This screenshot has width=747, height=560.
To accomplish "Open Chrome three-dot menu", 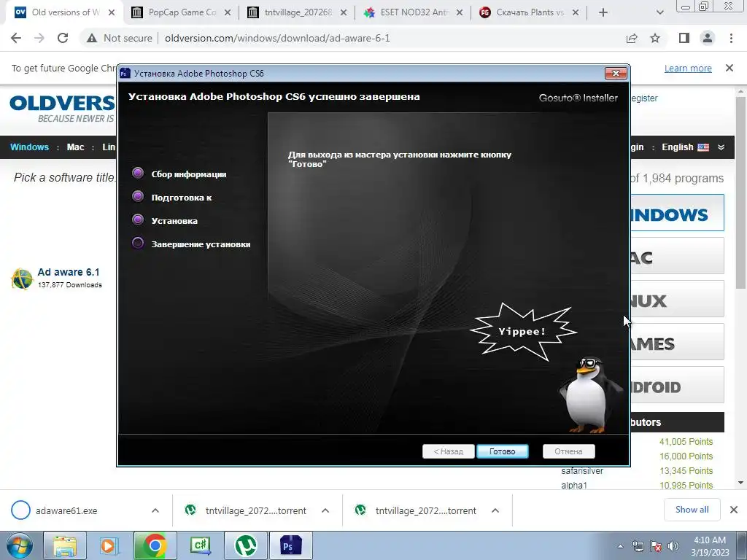I will pos(731,38).
